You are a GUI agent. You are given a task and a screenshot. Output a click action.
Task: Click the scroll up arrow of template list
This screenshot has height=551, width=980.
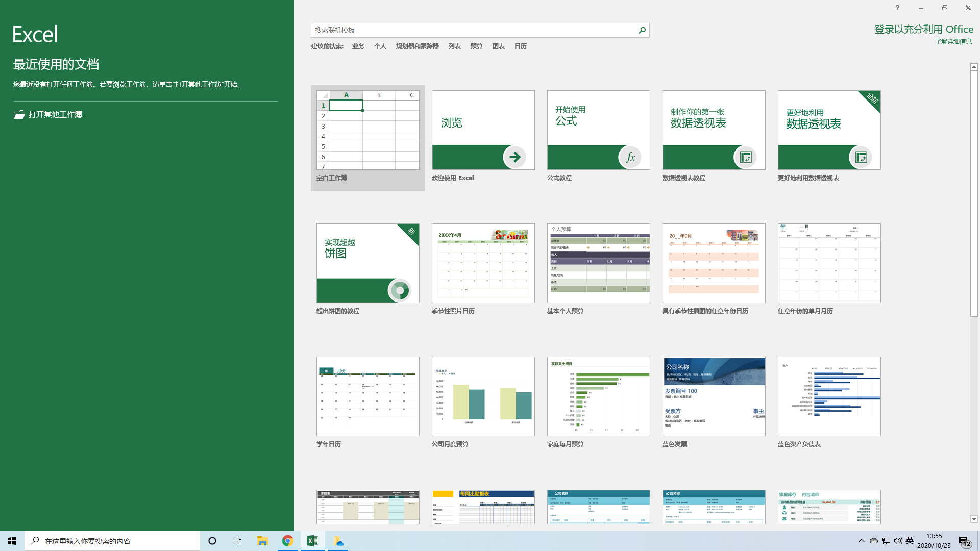pyautogui.click(x=974, y=67)
